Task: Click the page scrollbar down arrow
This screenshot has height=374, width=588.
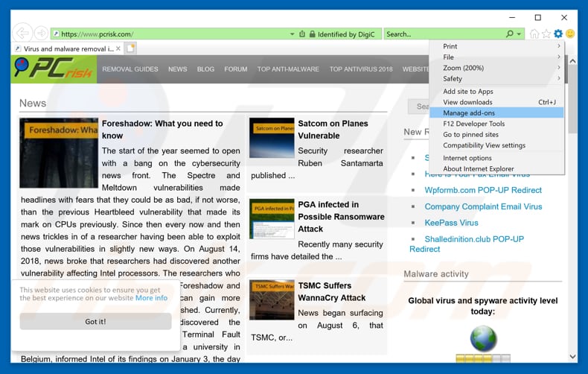Action: click(x=572, y=357)
